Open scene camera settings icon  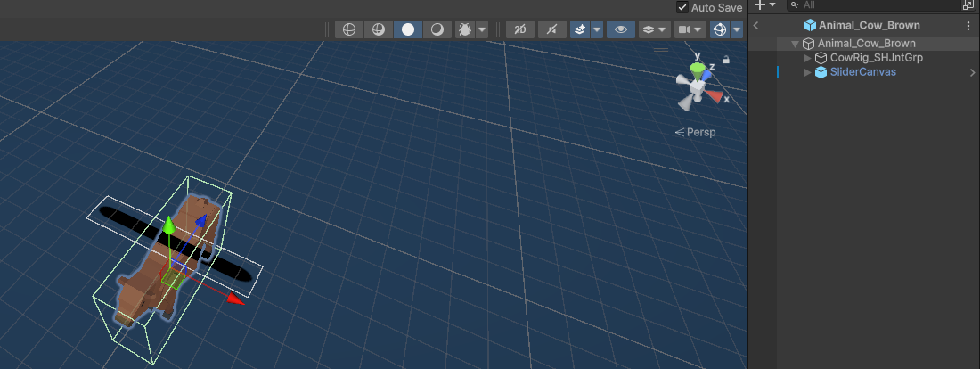coord(684,29)
